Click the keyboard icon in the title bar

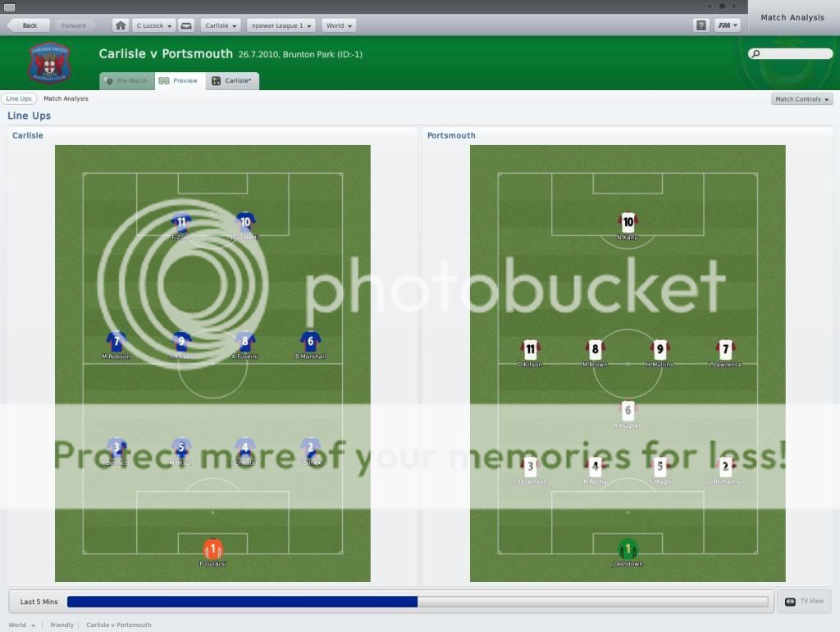click(x=9, y=7)
